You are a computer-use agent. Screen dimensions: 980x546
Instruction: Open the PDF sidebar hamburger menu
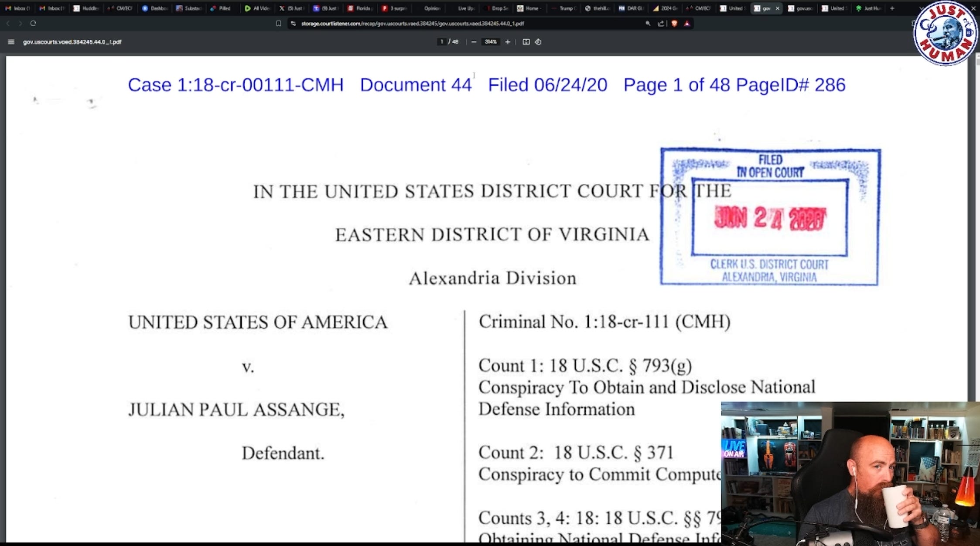click(11, 42)
